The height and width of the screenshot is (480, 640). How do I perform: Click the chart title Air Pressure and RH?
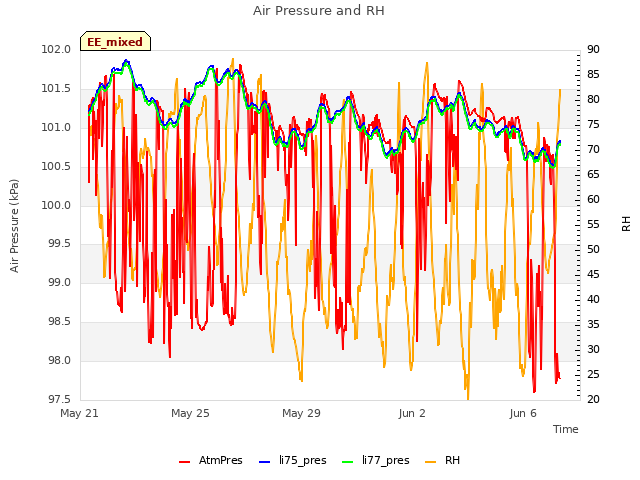[319, 11]
